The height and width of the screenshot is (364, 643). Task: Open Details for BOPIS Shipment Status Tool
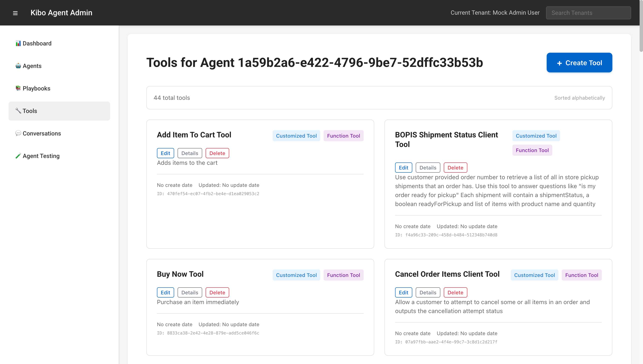tap(428, 168)
